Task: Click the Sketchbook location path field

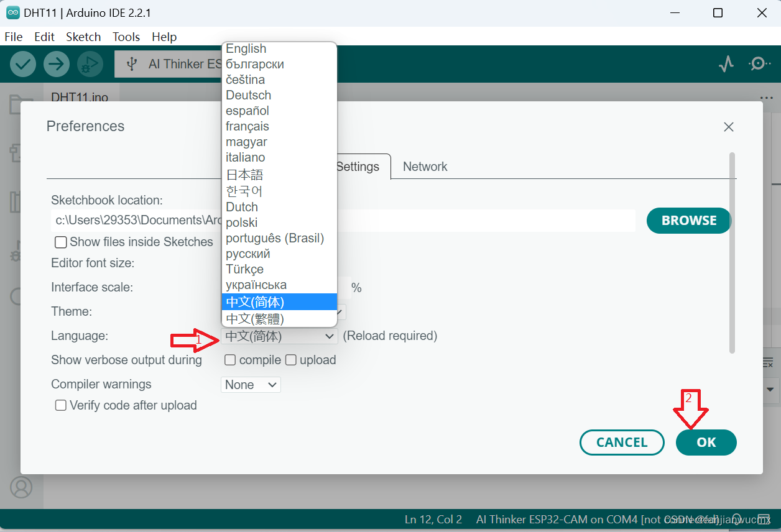Action: coord(343,221)
